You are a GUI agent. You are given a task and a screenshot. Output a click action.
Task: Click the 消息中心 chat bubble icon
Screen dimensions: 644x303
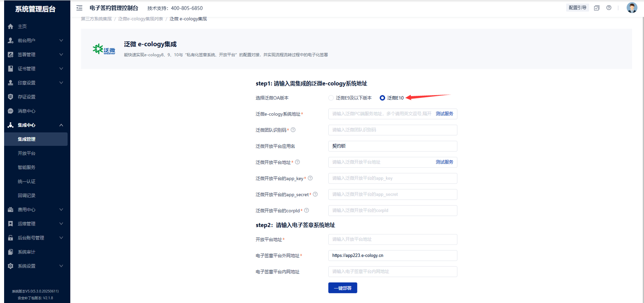tap(10, 111)
